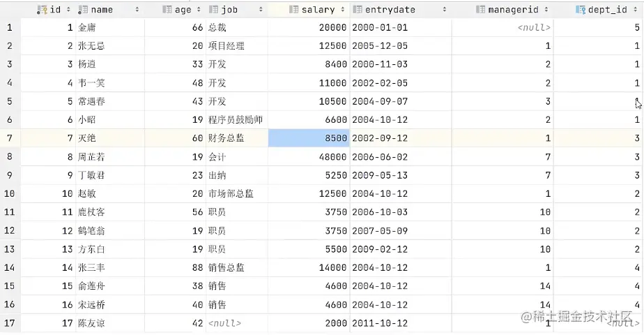Viewport: 644px width, 335px height.
Task: Sort by the managerid column arrows
Action: (x=546, y=10)
